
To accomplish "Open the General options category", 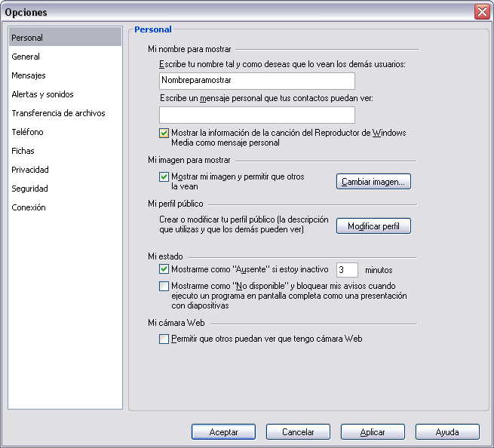I will click(x=65, y=57).
